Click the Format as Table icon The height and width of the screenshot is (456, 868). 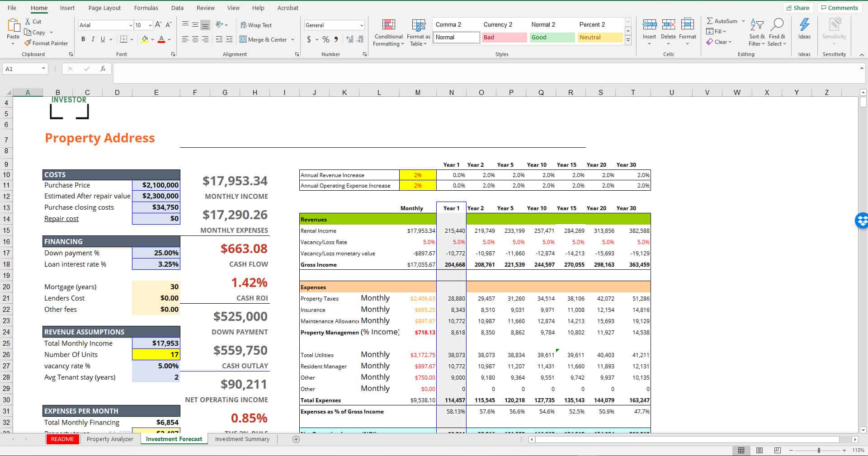pyautogui.click(x=417, y=33)
